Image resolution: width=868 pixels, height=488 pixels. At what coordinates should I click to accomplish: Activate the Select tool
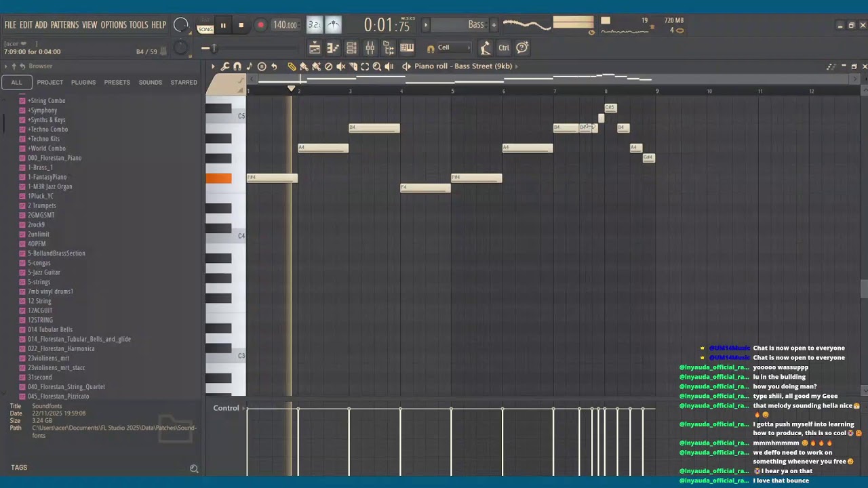click(365, 66)
